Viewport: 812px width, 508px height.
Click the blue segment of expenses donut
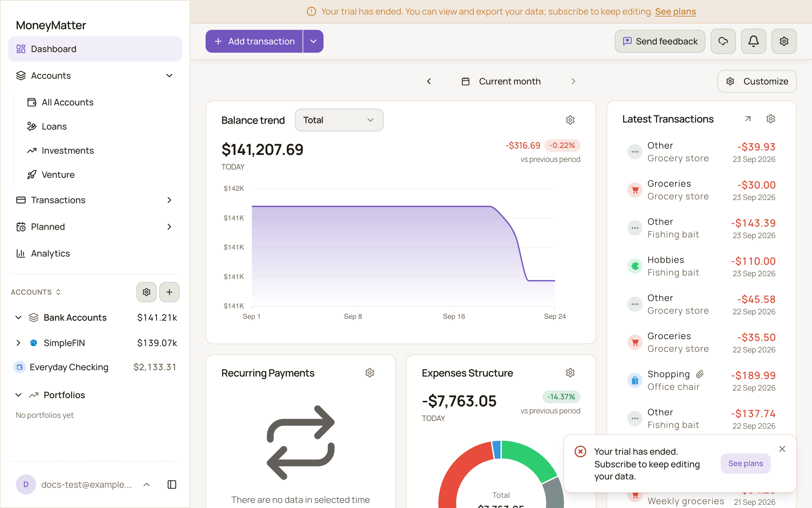(497, 450)
